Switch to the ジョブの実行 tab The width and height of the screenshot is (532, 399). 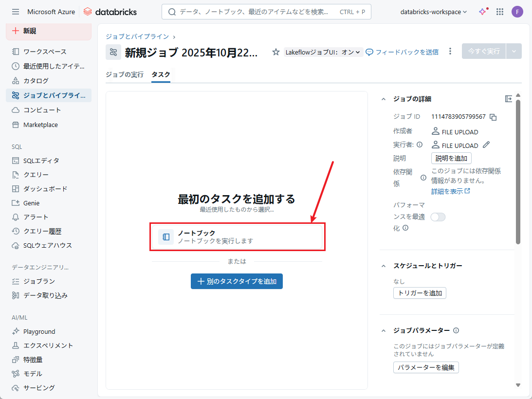pos(125,74)
